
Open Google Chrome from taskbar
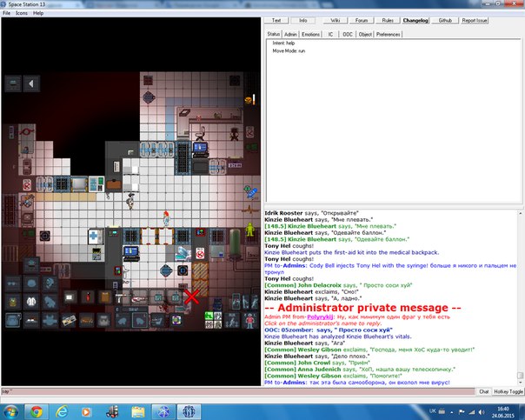tap(37, 411)
